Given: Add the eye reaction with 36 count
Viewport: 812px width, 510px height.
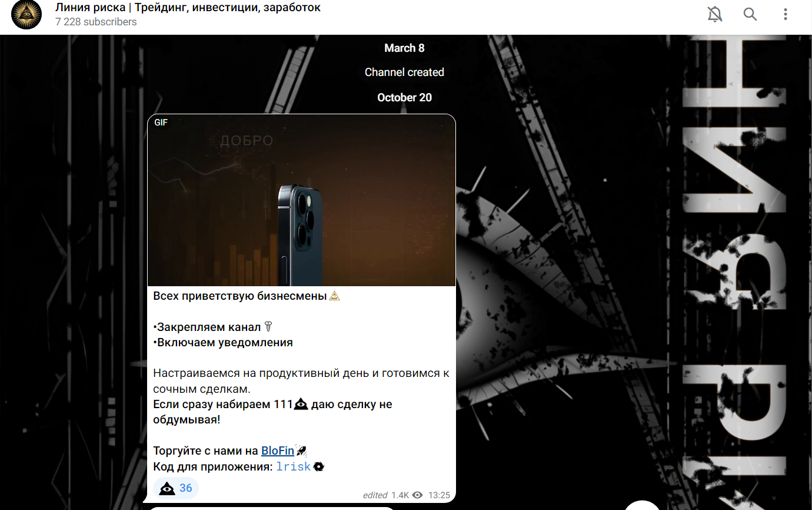Looking at the screenshot, I should (176, 488).
